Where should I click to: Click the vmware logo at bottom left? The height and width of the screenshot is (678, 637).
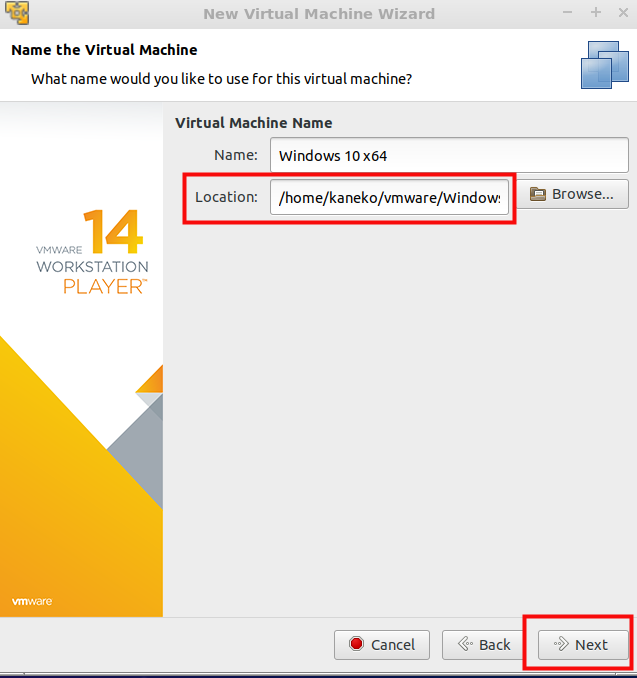pos(32,601)
